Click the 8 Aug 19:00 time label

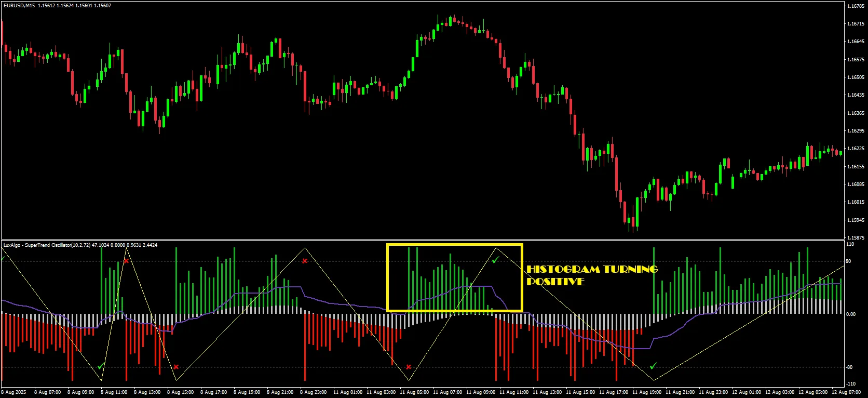(x=247, y=392)
